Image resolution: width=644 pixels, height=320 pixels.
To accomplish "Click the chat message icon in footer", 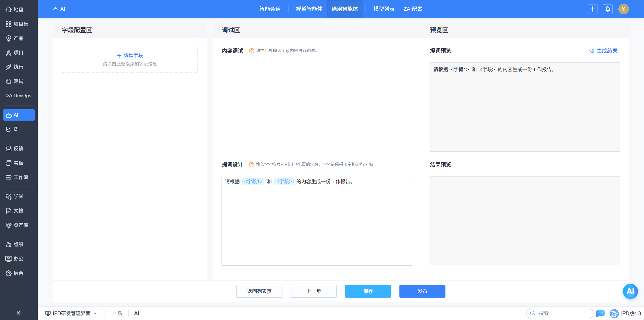I will [600, 313].
